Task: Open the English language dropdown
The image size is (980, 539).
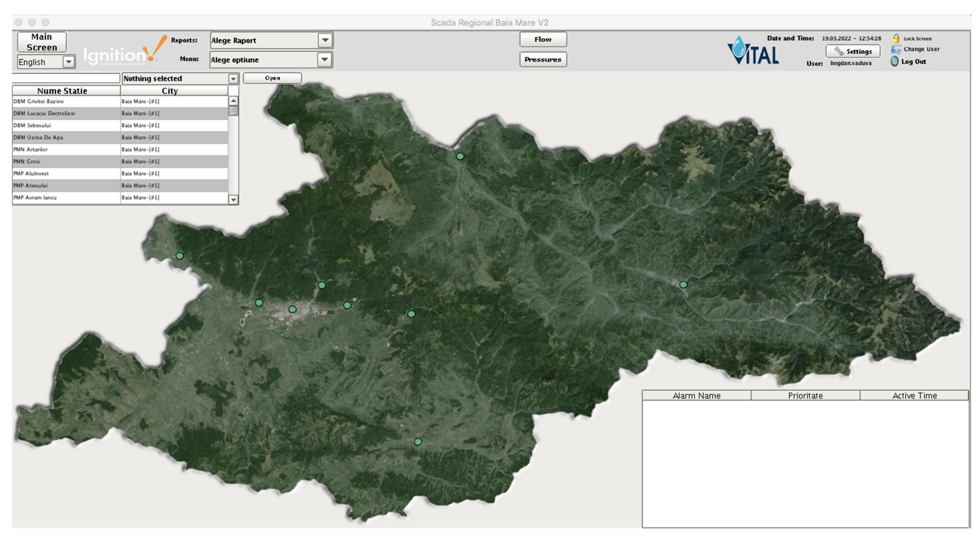Action: click(68, 62)
